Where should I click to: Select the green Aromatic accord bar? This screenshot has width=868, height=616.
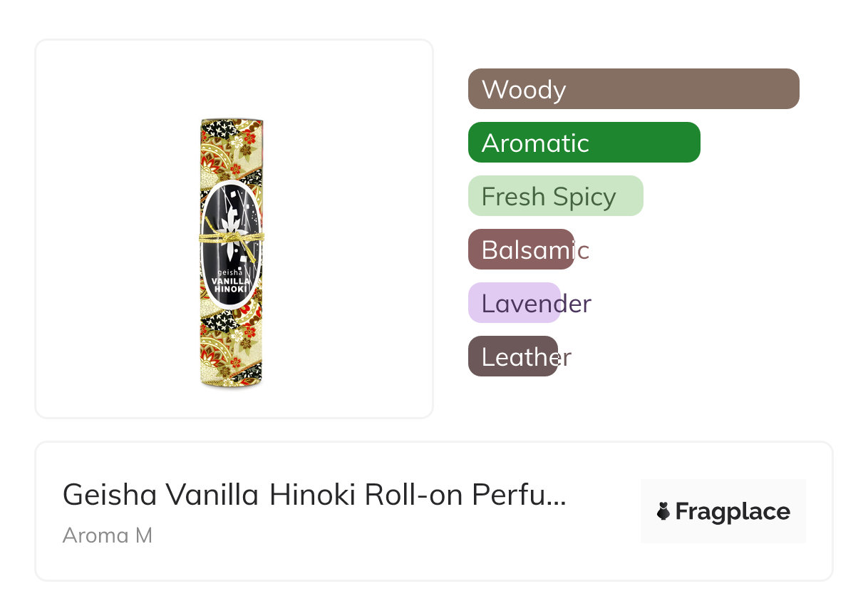pos(584,143)
